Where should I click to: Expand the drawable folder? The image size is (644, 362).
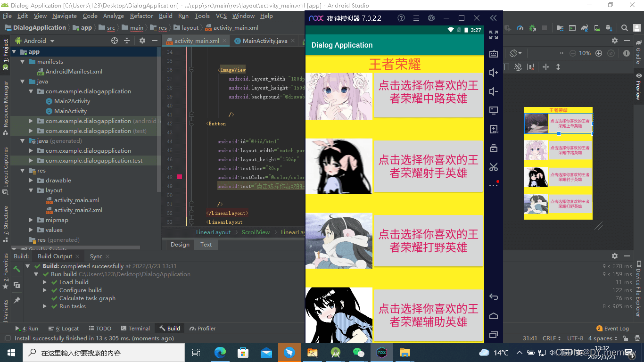tap(31, 181)
